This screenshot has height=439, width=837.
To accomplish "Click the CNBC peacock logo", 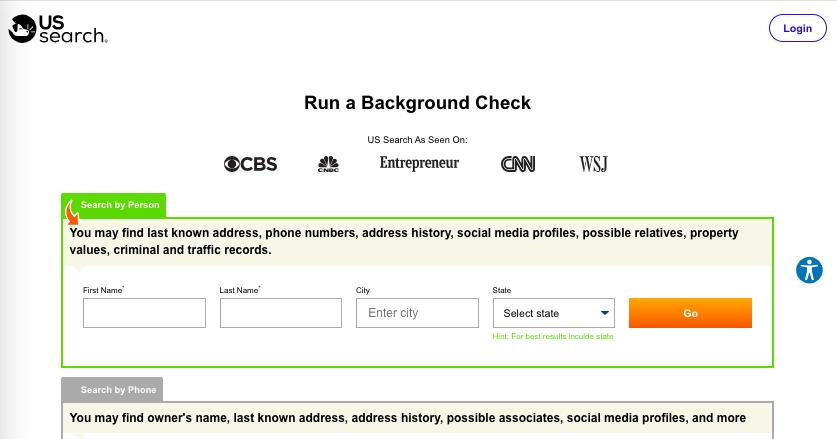I will [x=328, y=164].
